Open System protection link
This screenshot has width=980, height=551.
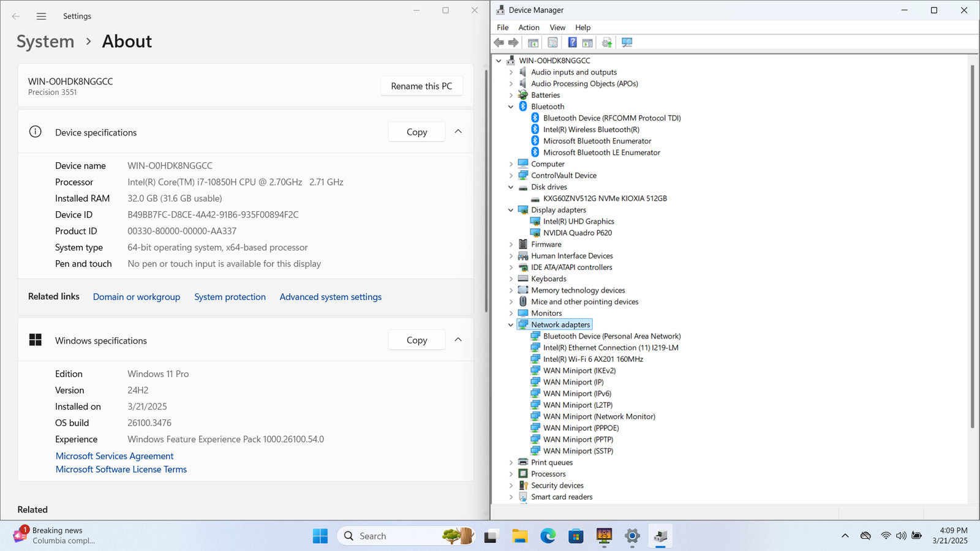point(230,297)
